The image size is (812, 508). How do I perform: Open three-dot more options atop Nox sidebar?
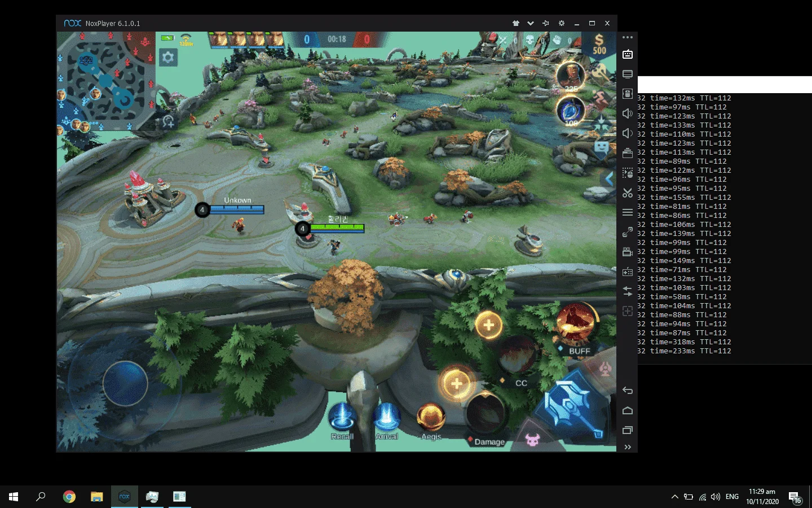(628, 37)
